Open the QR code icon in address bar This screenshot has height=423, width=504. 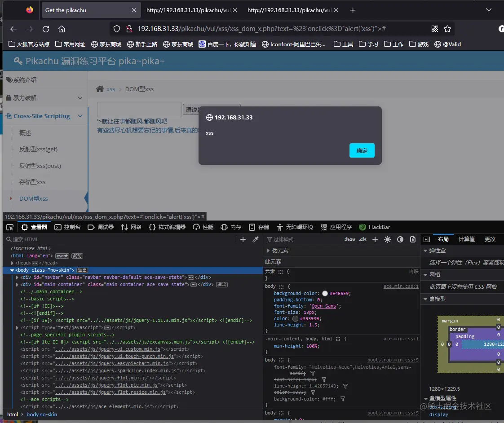click(x=434, y=29)
